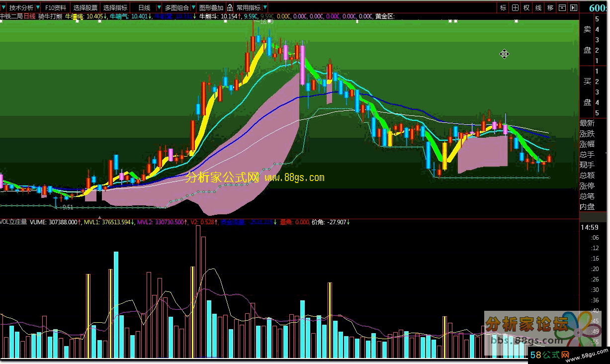
Task: Click the collapse-panel up-arrow icon
Action: pos(562,7)
